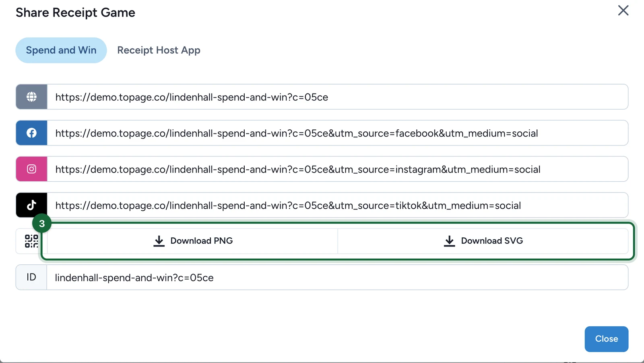Select the TikTok share URL field

pyautogui.click(x=338, y=205)
